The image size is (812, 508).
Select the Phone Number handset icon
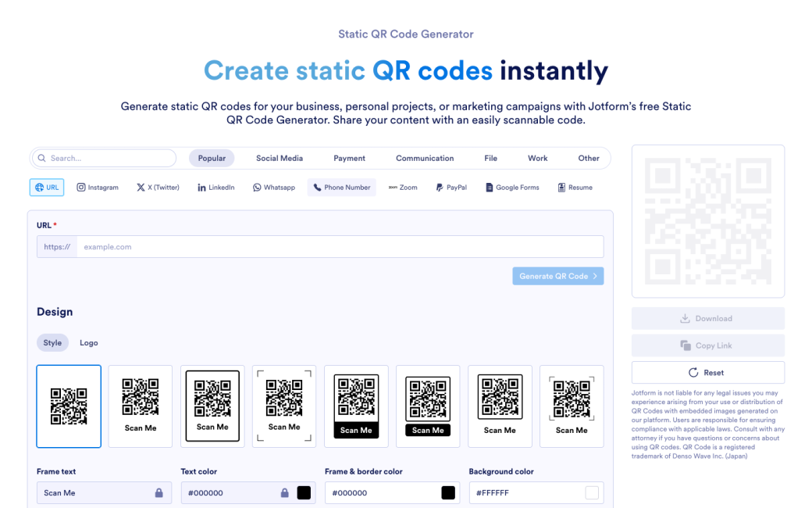click(318, 187)
